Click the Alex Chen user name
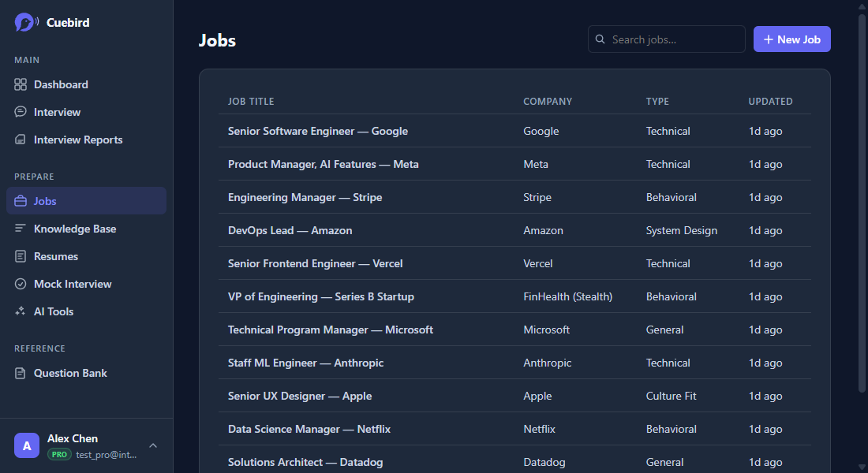Image resolution: width=868 pixels, height=473 pixels. coord(73,438)
